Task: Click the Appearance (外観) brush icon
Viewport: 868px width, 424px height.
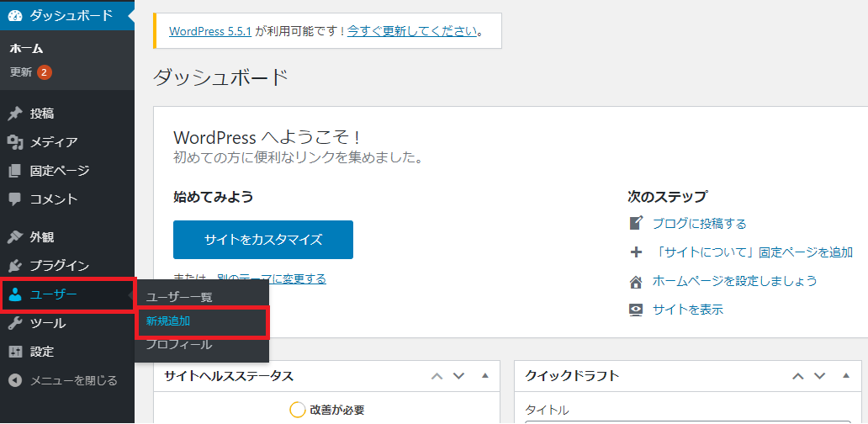Action: (15, 237)
